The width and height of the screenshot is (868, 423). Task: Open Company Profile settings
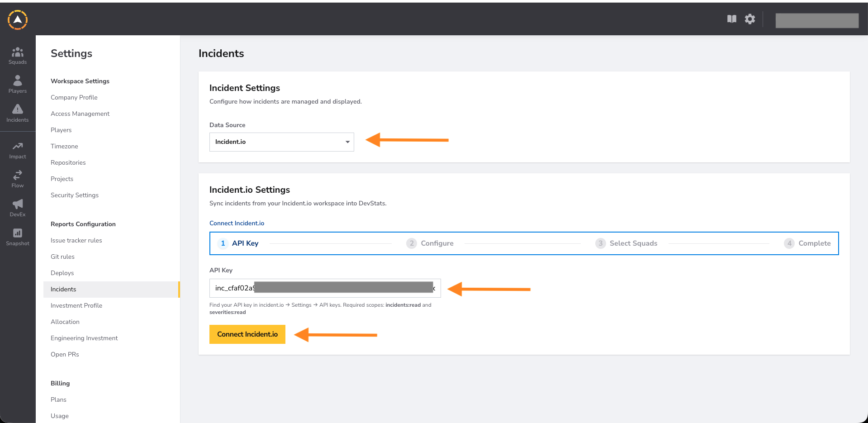pyautogui.click(x=74, y=97)
